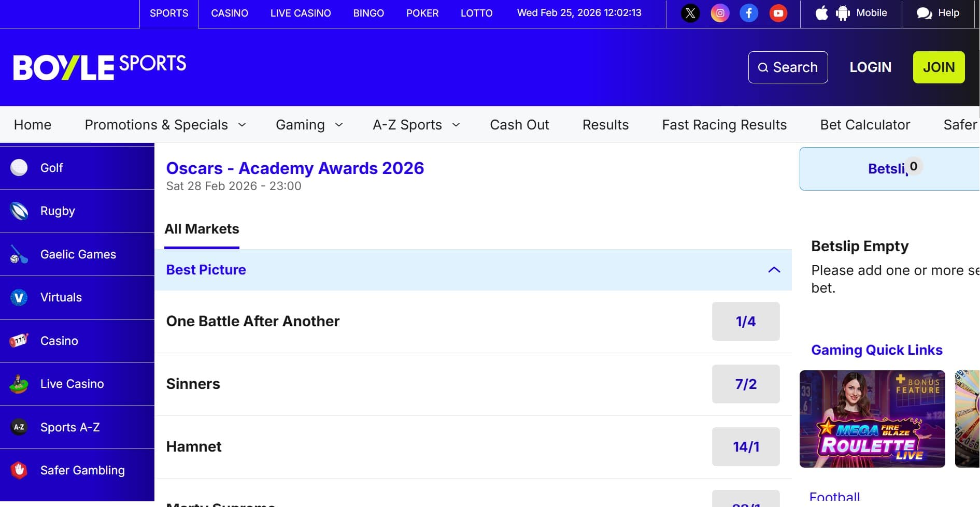Select the All Markets tab
The image size is (980, 507).
pyautogui.click(x=202, y=229)
